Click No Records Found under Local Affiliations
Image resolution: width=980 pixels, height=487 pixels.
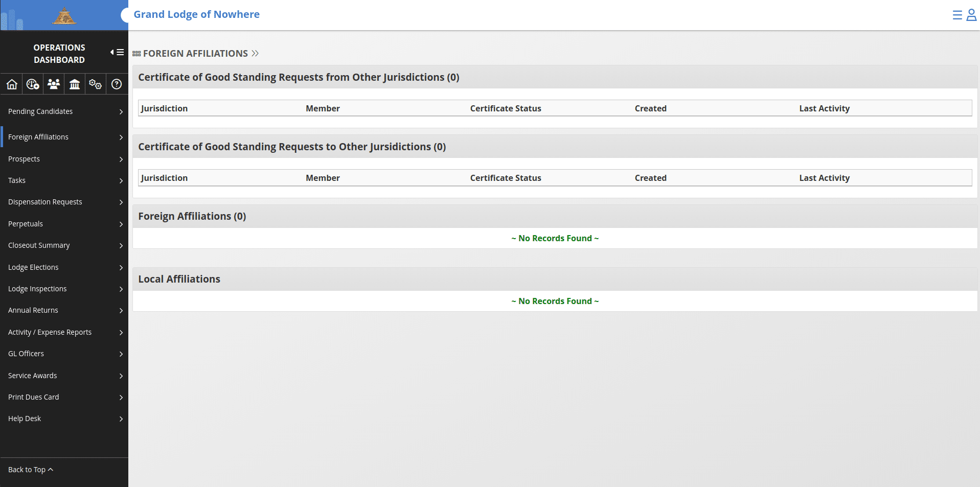pyautogui.click(x=555, y=301)
